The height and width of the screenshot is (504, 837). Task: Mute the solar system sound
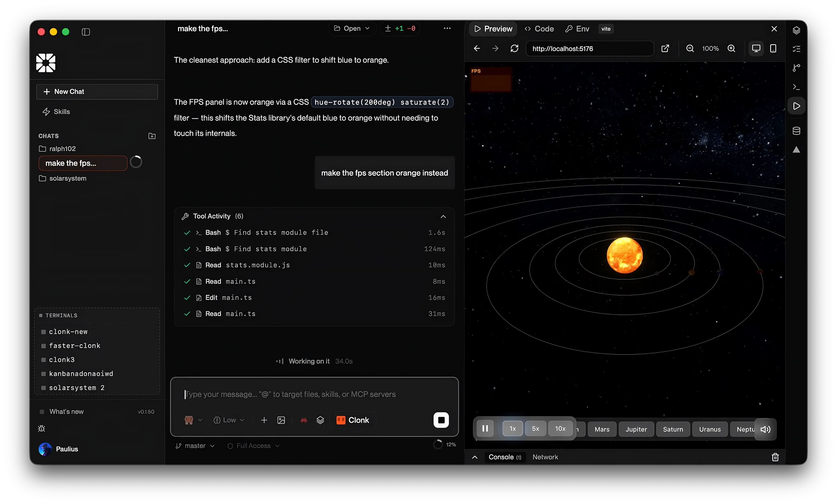(x=765, y=429)
